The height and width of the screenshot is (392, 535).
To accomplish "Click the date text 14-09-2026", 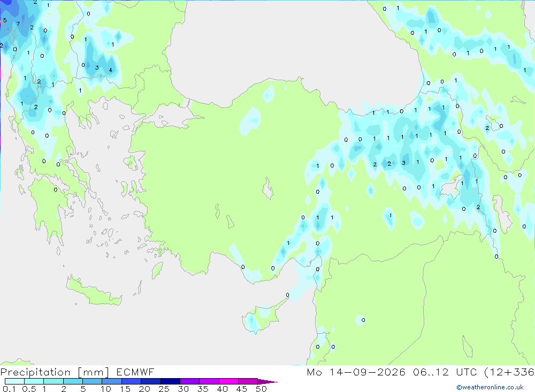I will (x=368, y=372).
